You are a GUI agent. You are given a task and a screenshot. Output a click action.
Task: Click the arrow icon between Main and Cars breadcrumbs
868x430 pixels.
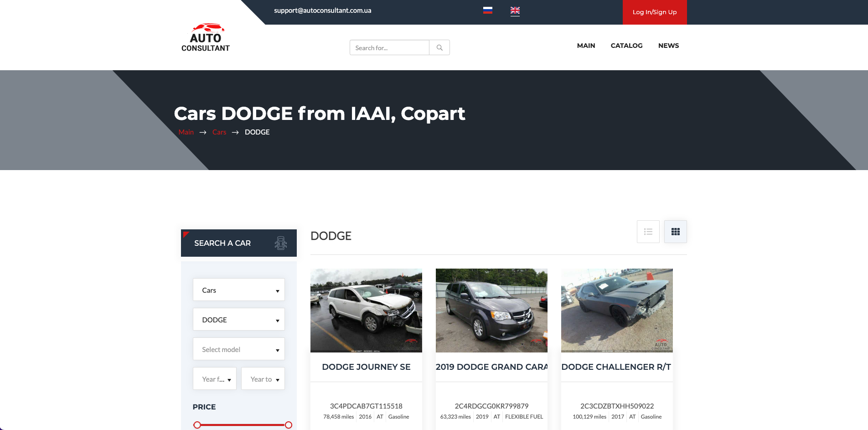[202, 132]
